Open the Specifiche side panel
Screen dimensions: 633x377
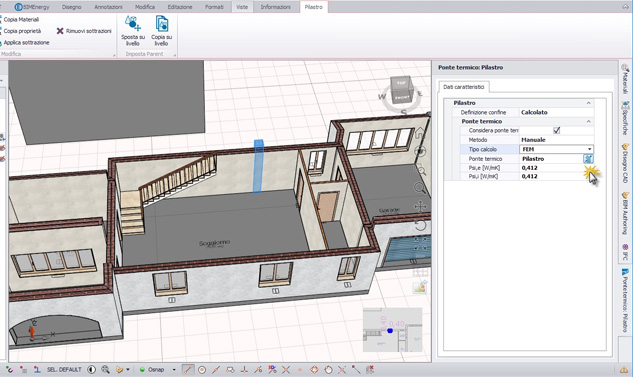pyautogui.click(x=625, y=118)
